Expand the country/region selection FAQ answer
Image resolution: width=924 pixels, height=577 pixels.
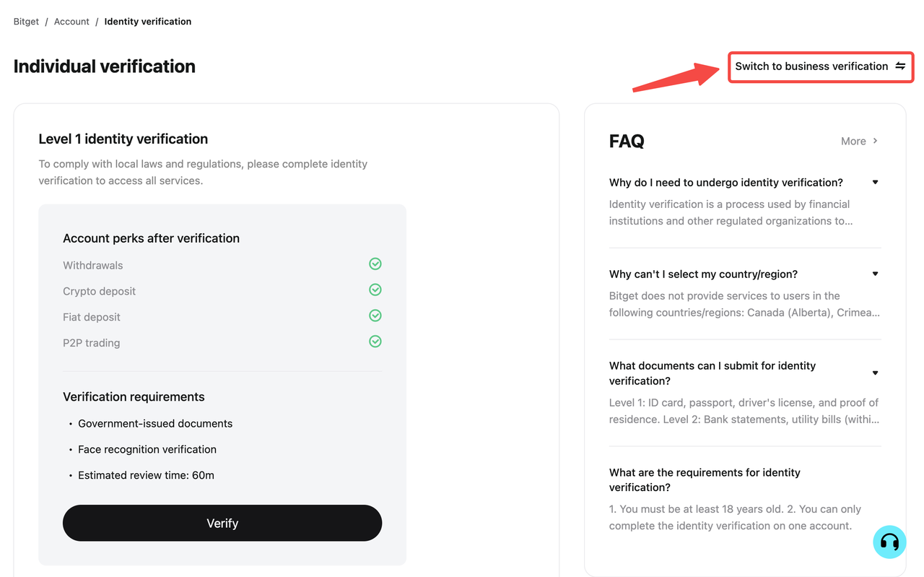coord(875,274)
